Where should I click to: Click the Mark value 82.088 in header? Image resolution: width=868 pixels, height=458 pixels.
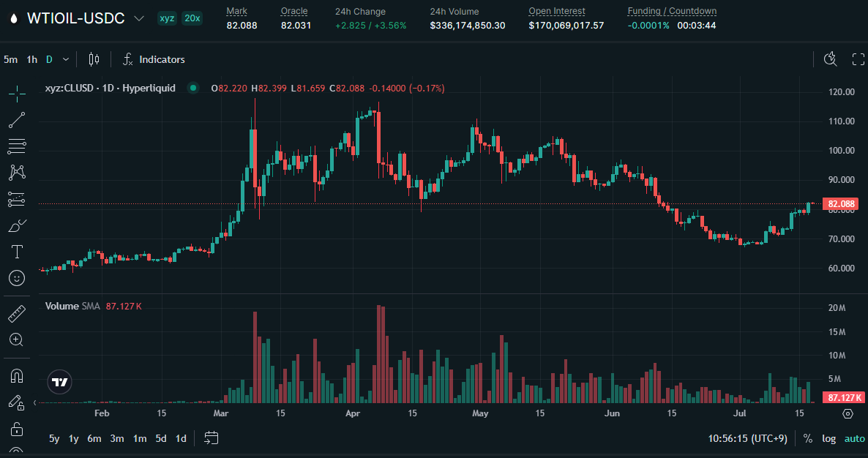242,26
